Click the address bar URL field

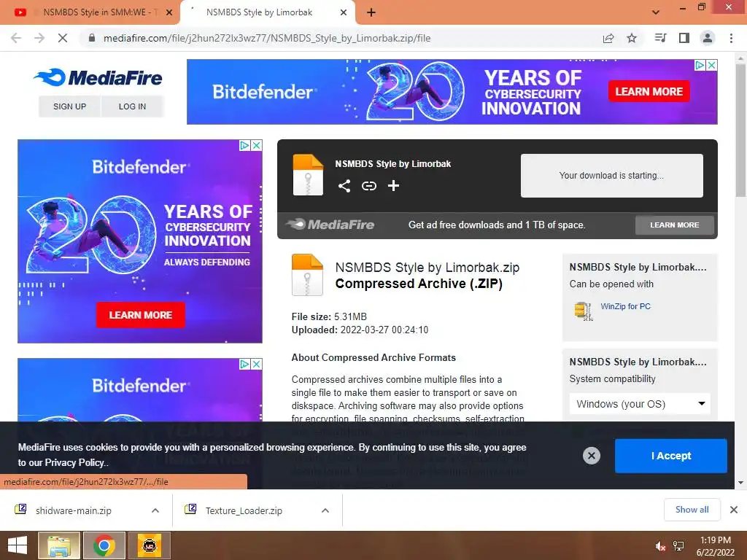point(267,38)
